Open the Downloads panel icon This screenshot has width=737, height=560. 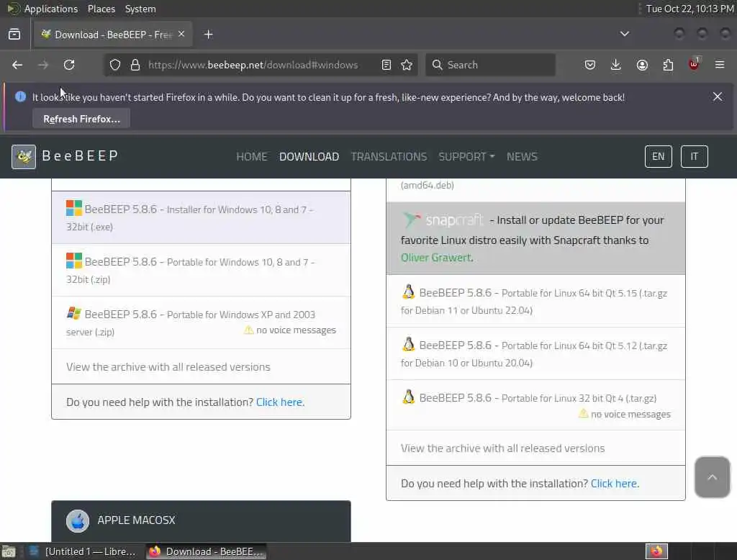click(616, 65)
